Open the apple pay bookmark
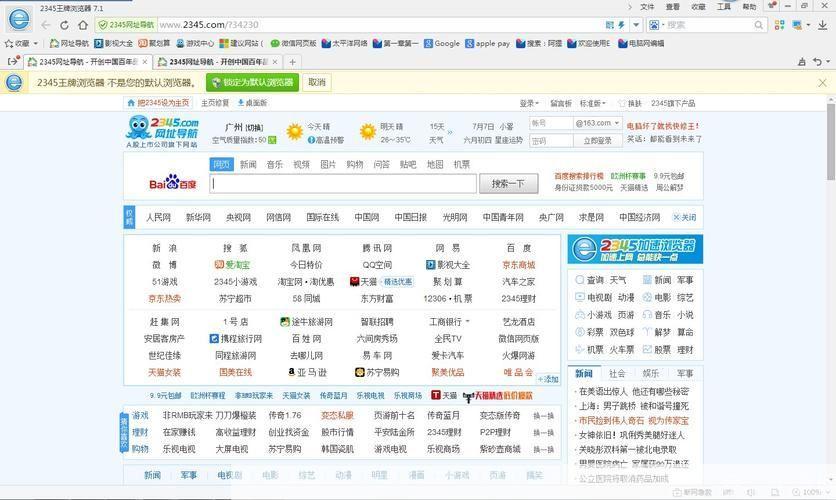The image size is (836, 500). coord(488,44)
